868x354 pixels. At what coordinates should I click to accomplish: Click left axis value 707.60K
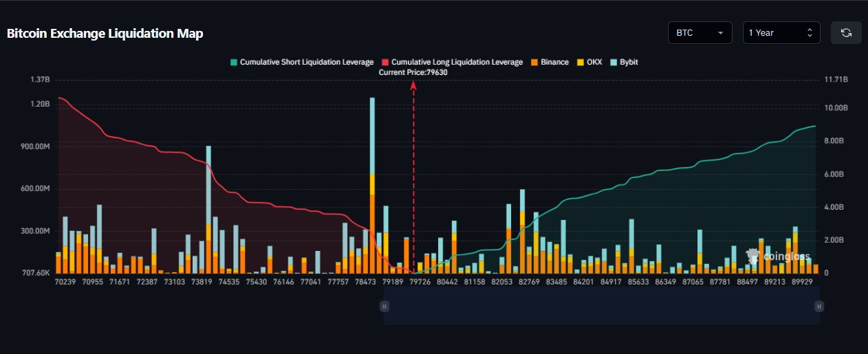click(36, 273)
